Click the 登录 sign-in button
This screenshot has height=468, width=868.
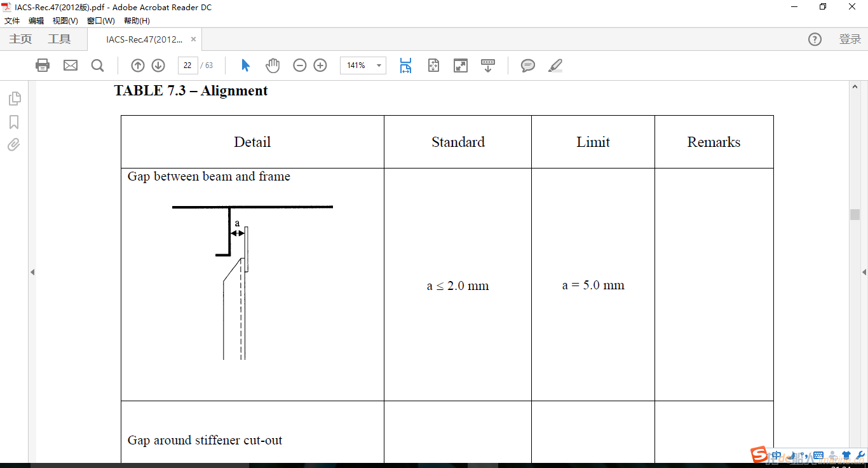850,39
